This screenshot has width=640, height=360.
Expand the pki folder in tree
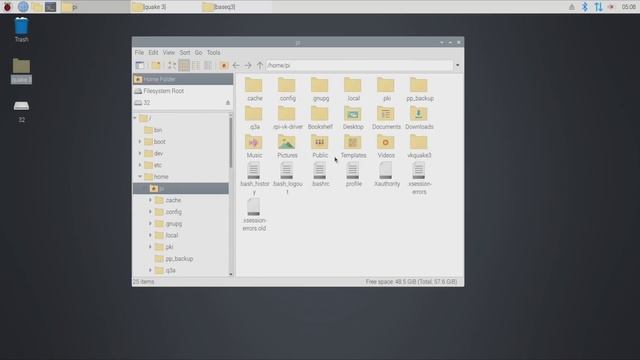150,247
